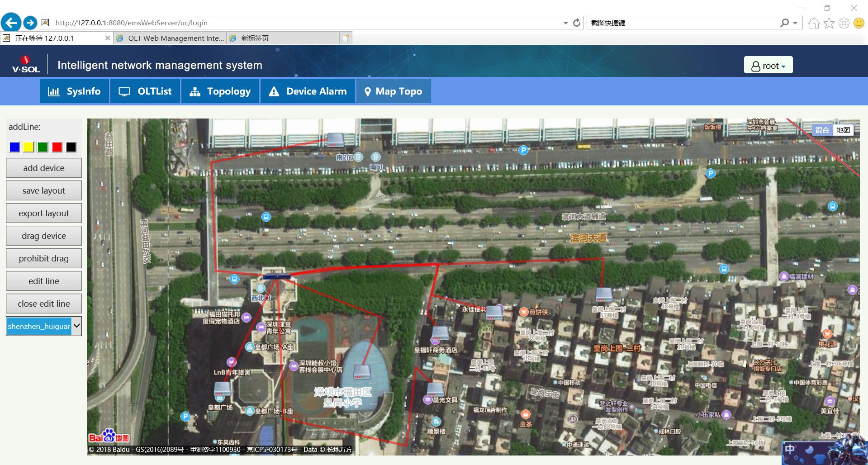
Task: Switch map to 地图 map view
Action: (x=843, y=130)
